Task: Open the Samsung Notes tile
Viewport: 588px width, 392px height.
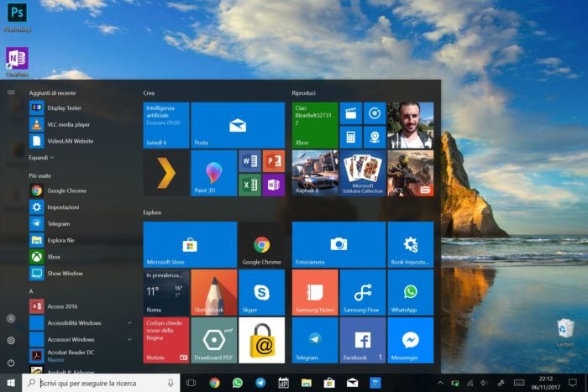Action: [x=315, y=293]
